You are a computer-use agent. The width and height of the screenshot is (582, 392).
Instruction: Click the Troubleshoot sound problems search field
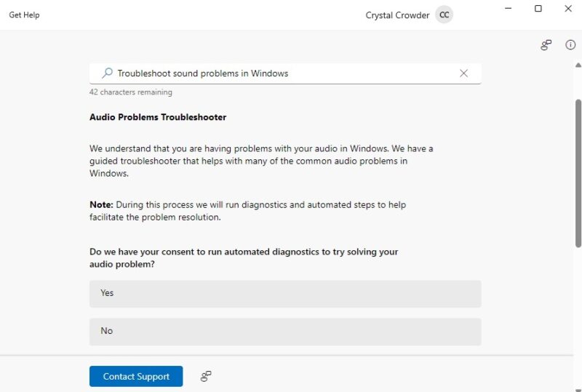tap(285, 73)
